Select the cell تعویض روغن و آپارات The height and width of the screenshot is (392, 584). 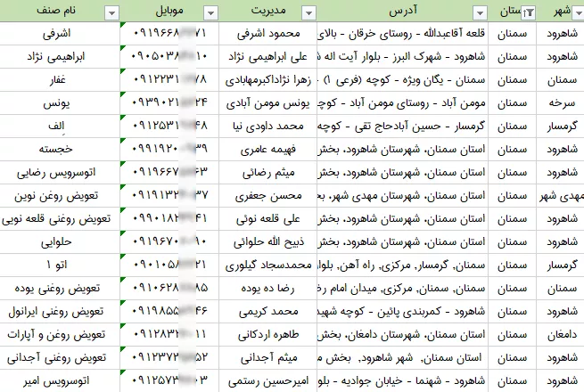60,335
